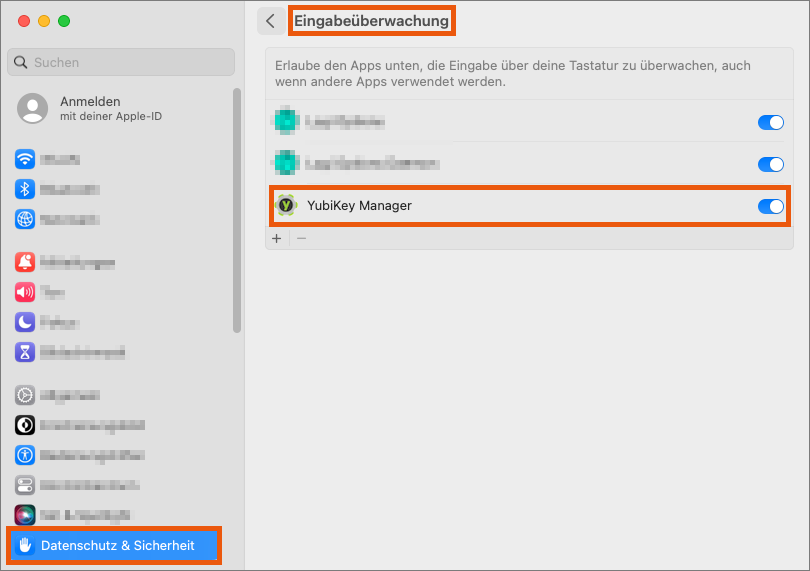The height and width of the screenshot is (571, 810).
Task: Add an app with the plus button
Action: tap(277, 239)
